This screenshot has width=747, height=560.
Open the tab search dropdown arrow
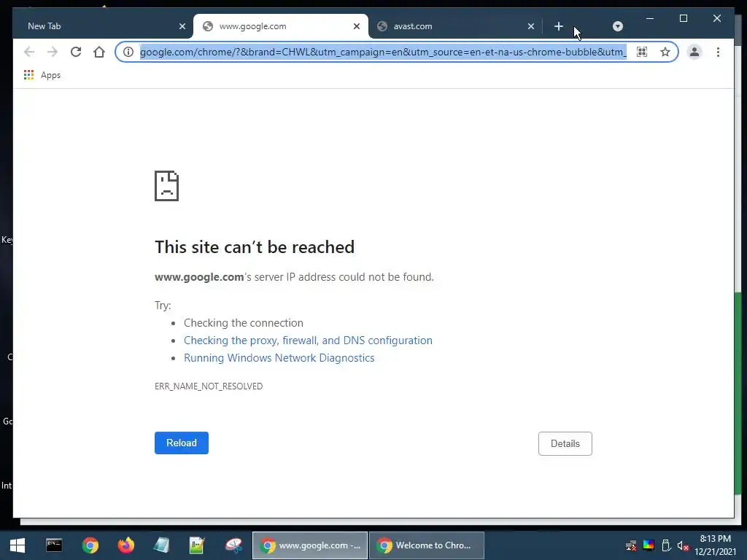point(617,26)
